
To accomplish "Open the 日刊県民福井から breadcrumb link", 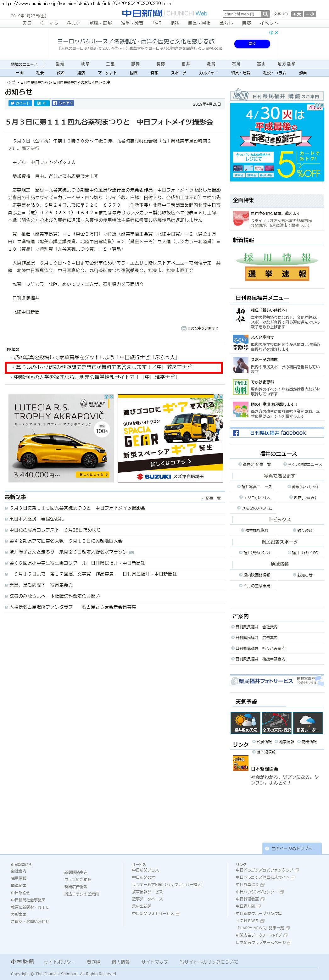I will (34, 82).
